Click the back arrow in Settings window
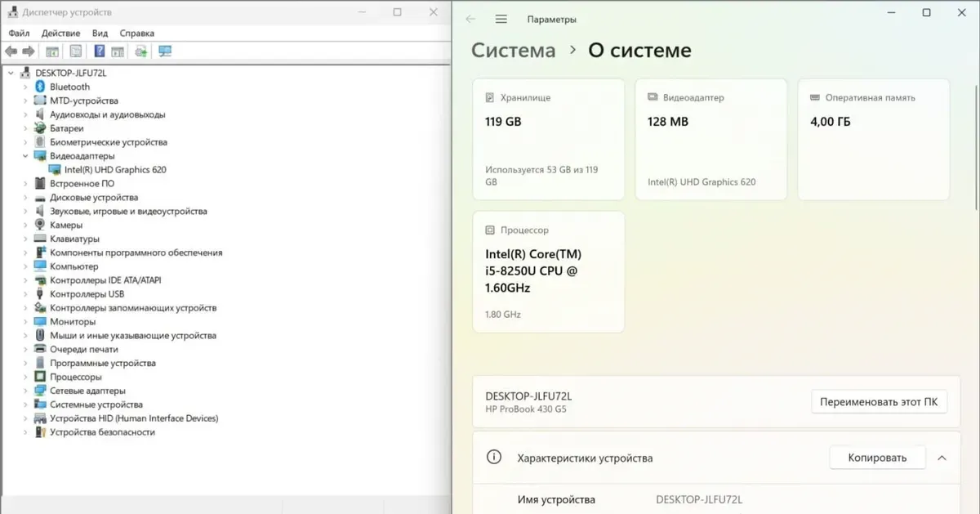Screen dimensions: 980x514 tap(470, 19)
